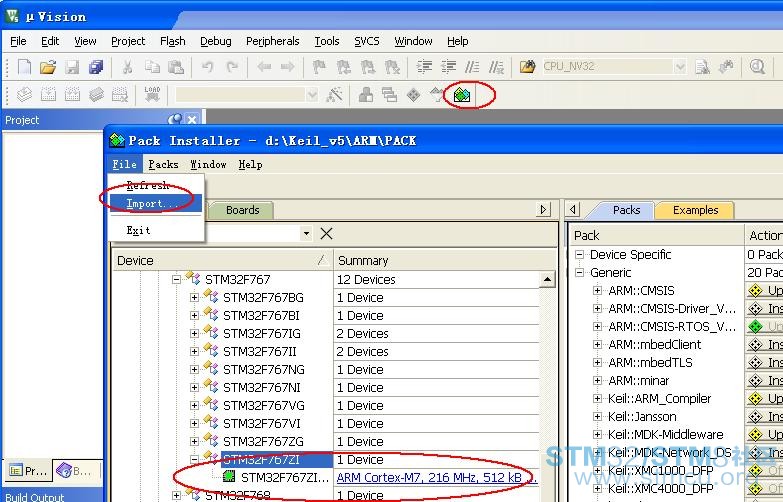Expand the STM32F767IG node
Image resolution: width=783 pixels, height=502 pixels.
coord(194,334)
